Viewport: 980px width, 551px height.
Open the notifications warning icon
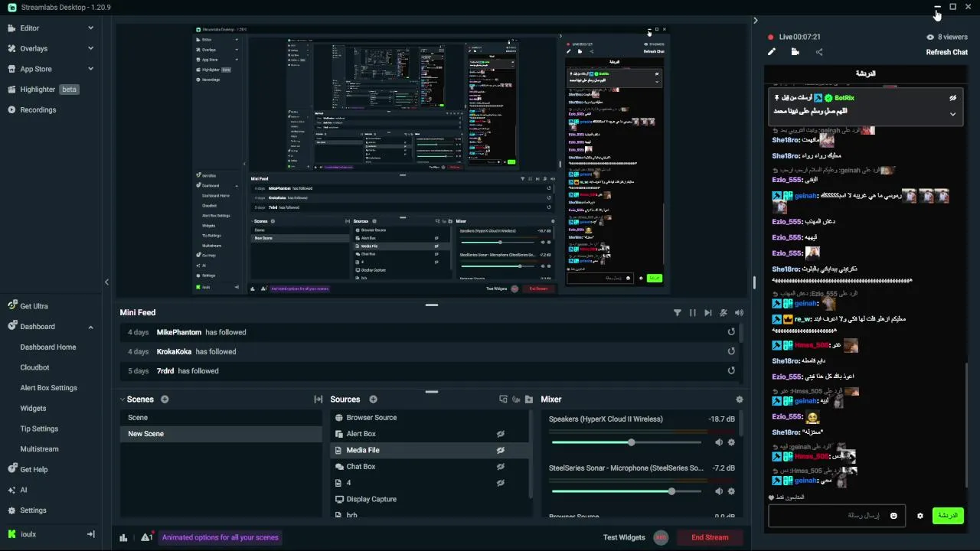tap(147, 537)
